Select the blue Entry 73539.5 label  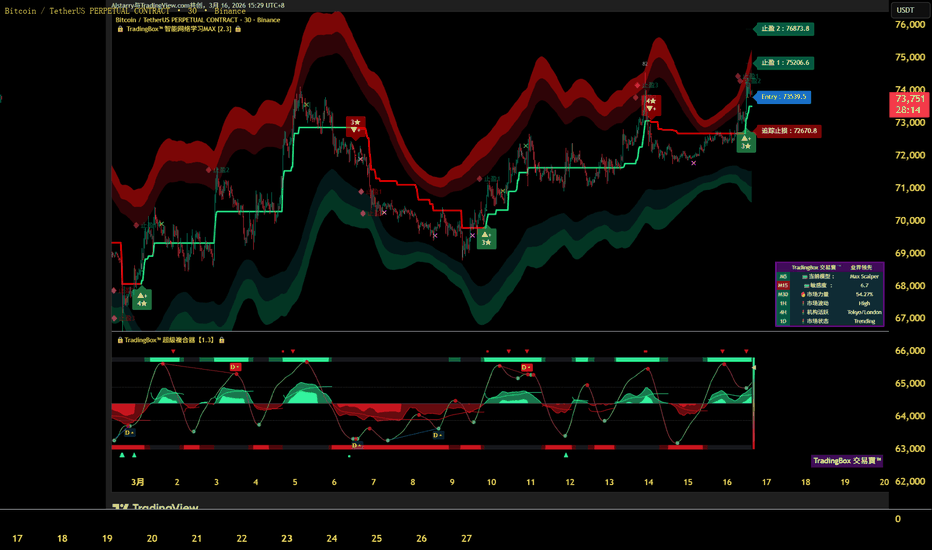783,97
